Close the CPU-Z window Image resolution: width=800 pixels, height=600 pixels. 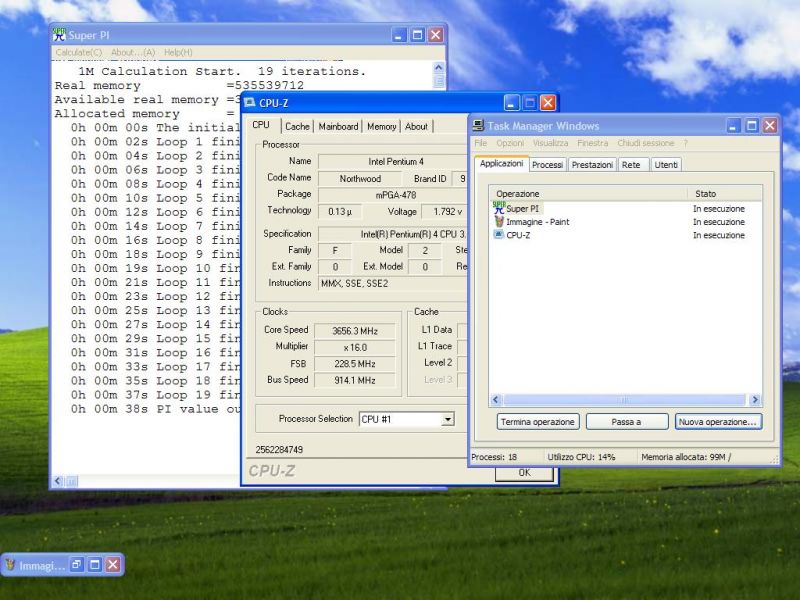pos(548,103)
